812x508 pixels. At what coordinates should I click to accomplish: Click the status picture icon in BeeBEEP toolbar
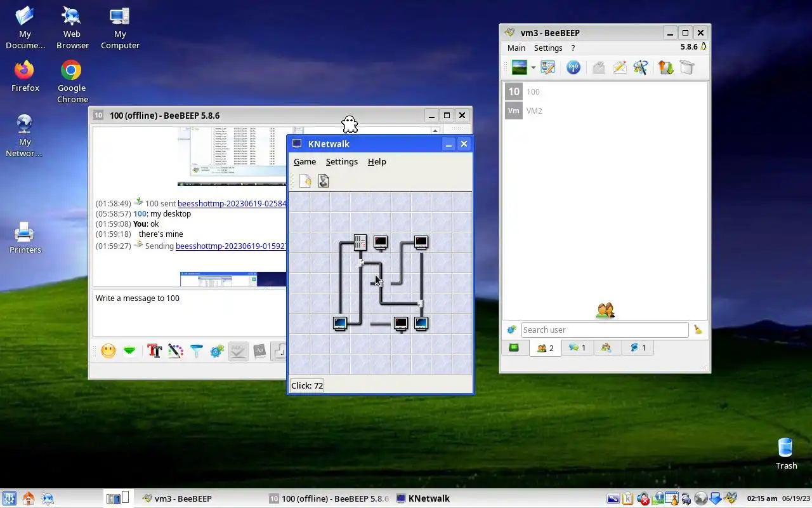click(x=520, y=67)
